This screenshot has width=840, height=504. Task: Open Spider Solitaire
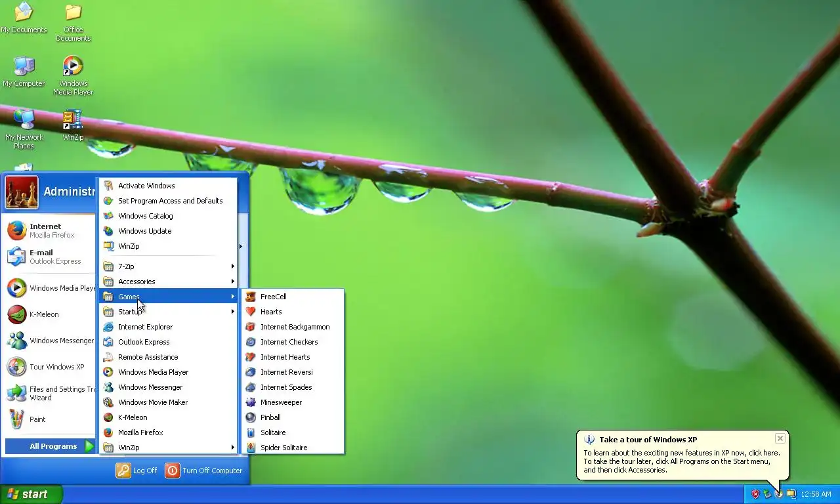point(293,448)
